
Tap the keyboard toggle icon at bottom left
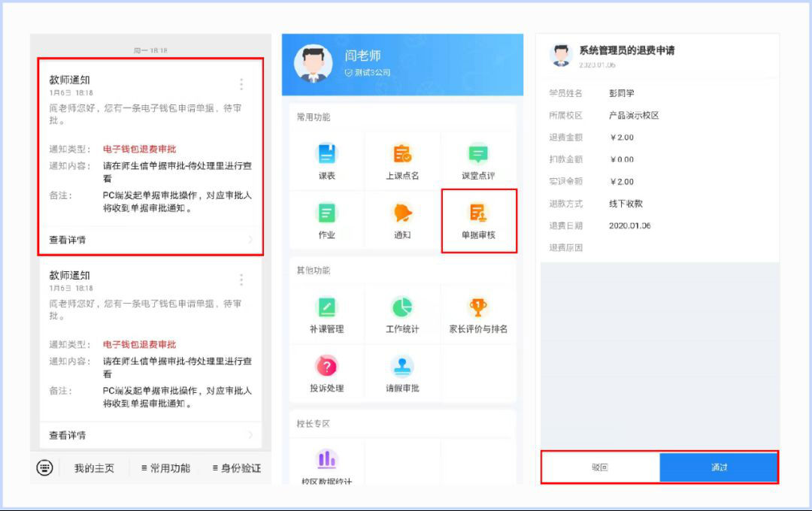[x=44, y=467]
